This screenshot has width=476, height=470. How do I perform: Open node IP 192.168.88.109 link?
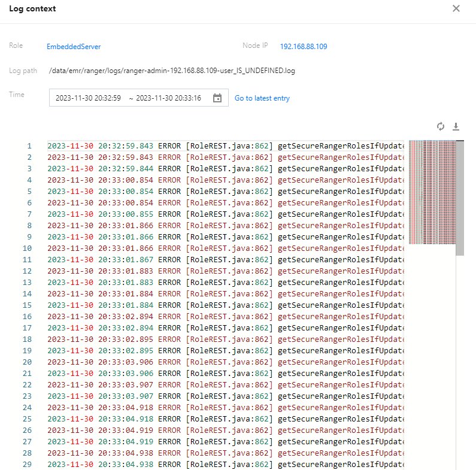pos(304,47)
